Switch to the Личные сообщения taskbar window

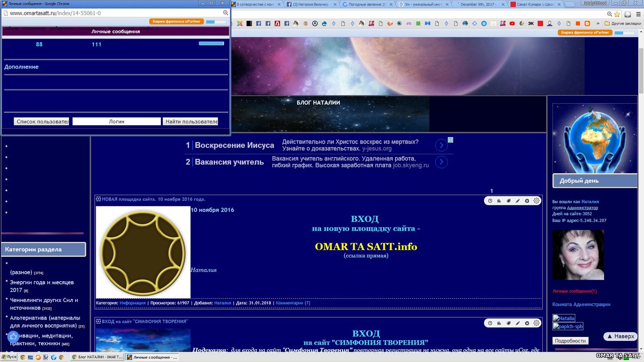point(152,357)
